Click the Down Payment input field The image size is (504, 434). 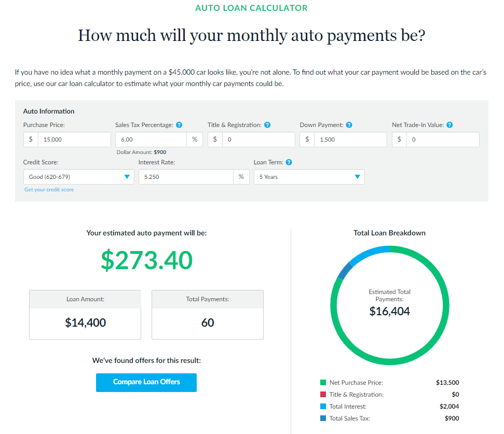(x=350, y=139)
